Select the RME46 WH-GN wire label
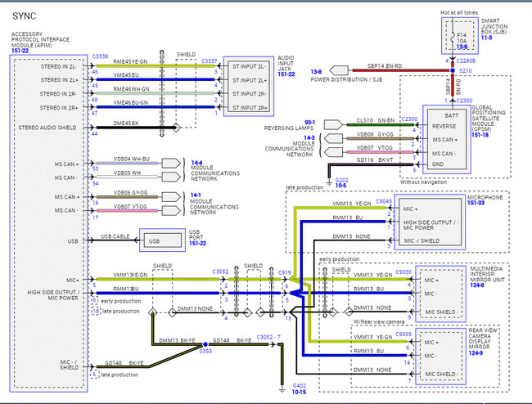The width and height of the screenshot is (532, 404). point(131,89)
